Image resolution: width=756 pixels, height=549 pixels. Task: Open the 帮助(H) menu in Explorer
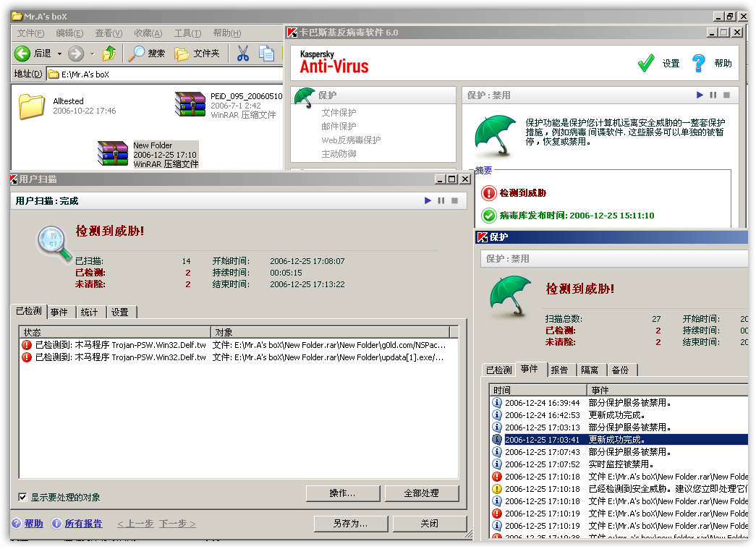tap(227, 33)
